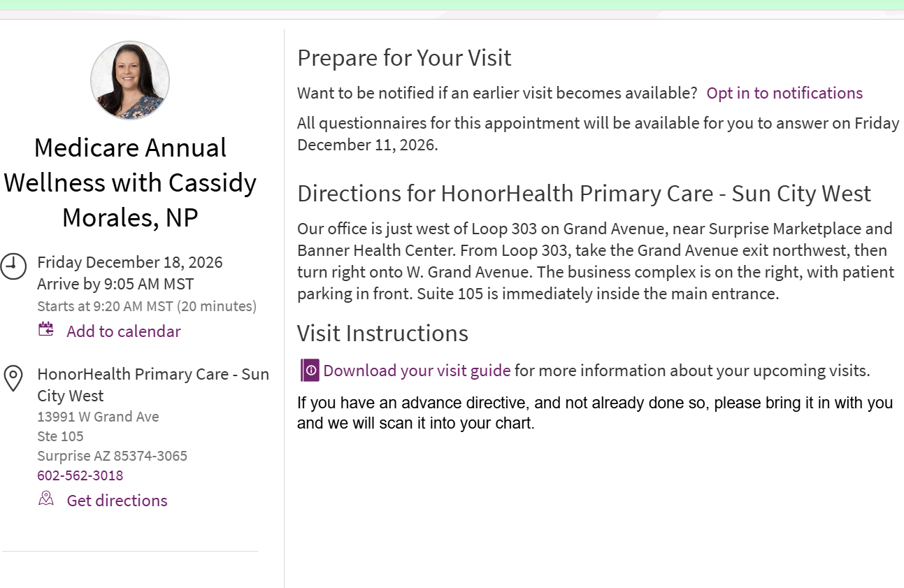Click the Prepare for Your Visit heading

click(404, 57)
